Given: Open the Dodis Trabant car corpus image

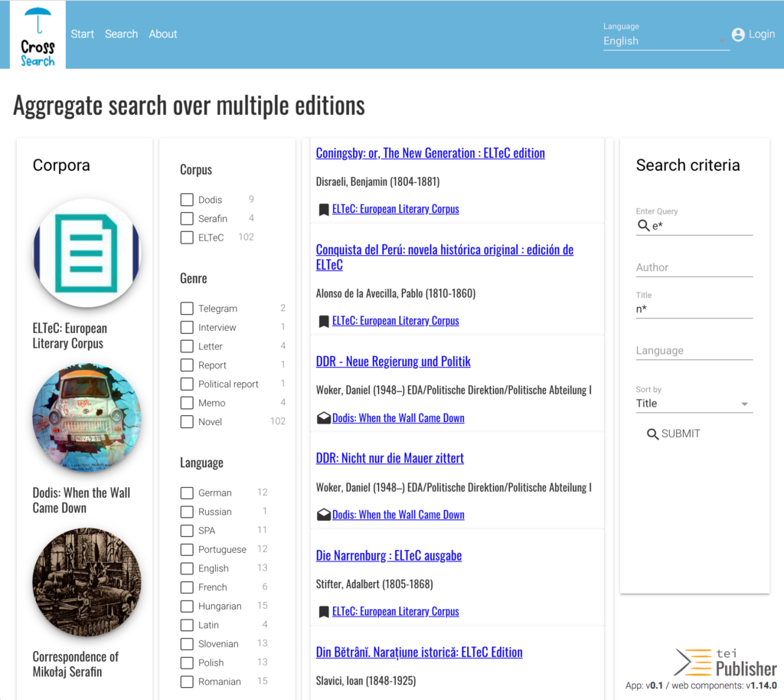Looking at the screenshot, I should point(87,418).
